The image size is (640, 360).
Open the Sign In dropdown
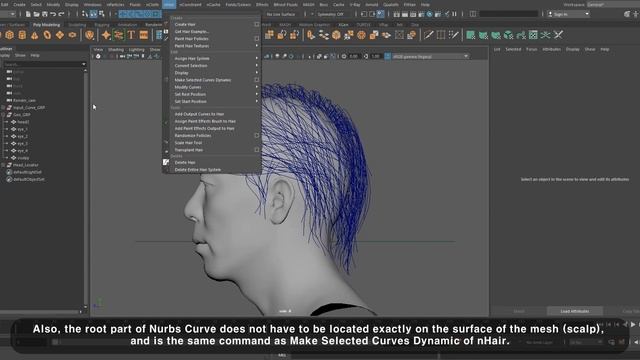[x=569, y=14]
